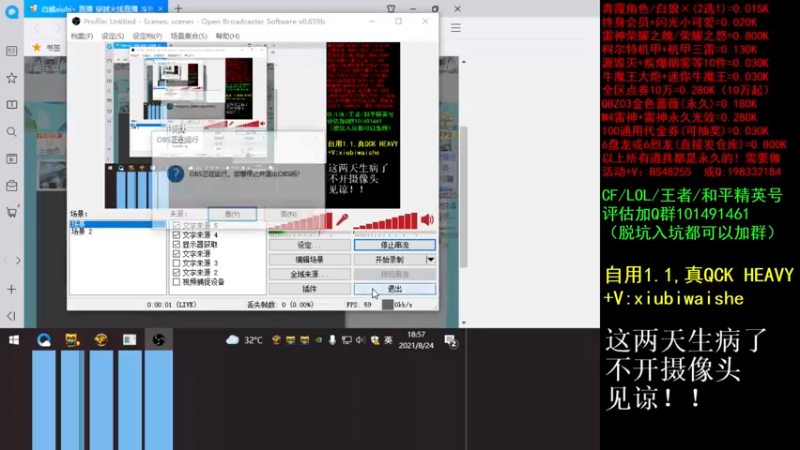Open Windows Start menu
The width and height of the screenshot is (800, 450).
click(14, 340)
